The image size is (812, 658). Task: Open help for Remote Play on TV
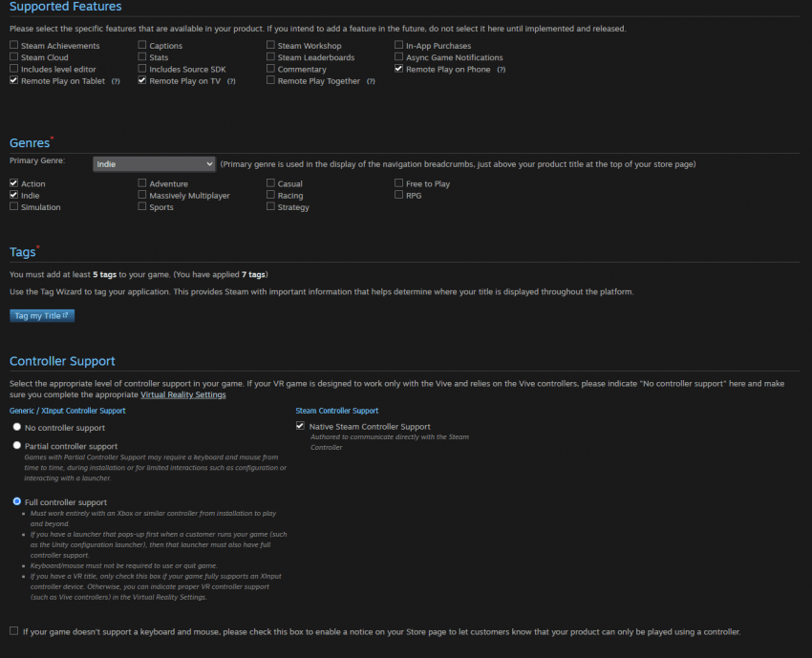click(231, 81)
